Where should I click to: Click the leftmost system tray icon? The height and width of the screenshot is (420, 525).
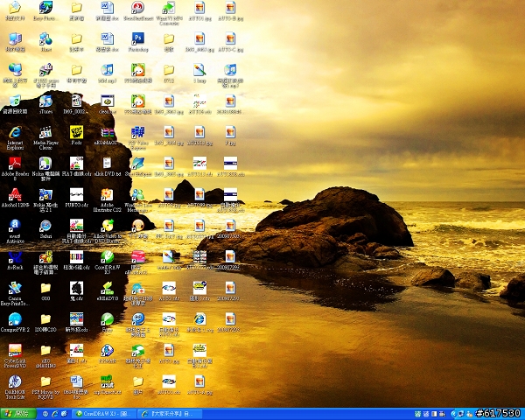(x=417, y=414)
